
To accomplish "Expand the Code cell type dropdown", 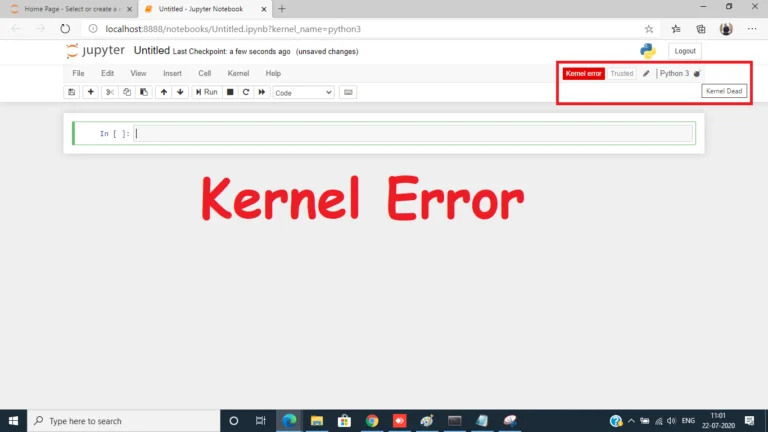I will (x=303, y=92).
